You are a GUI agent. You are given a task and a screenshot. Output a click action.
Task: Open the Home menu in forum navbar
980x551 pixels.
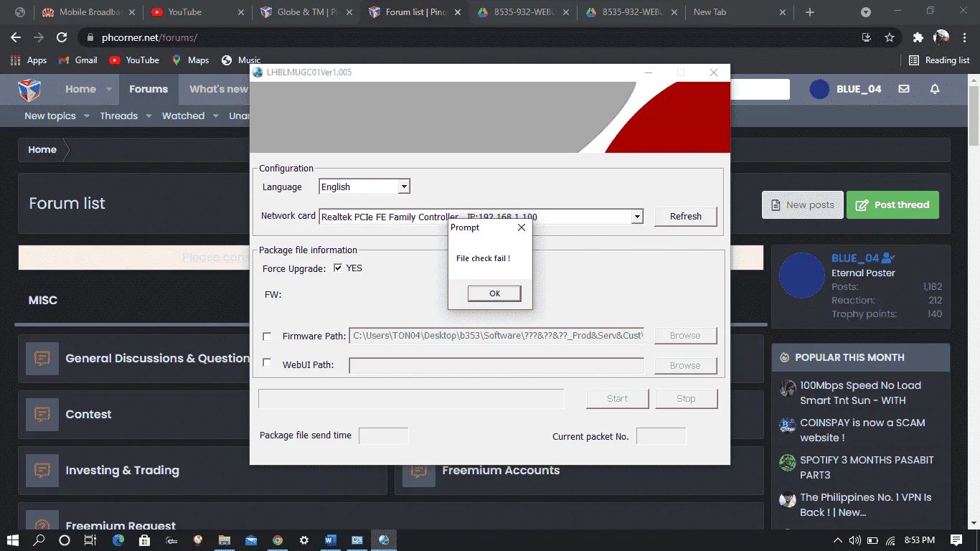80,89
